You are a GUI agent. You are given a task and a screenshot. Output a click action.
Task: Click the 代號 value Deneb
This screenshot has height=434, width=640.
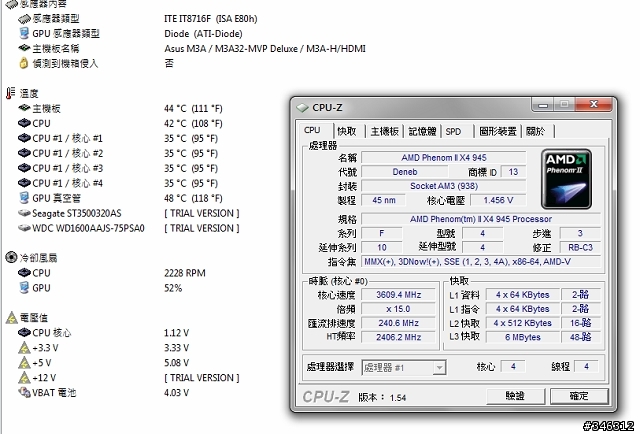click(x=404, y=172)
